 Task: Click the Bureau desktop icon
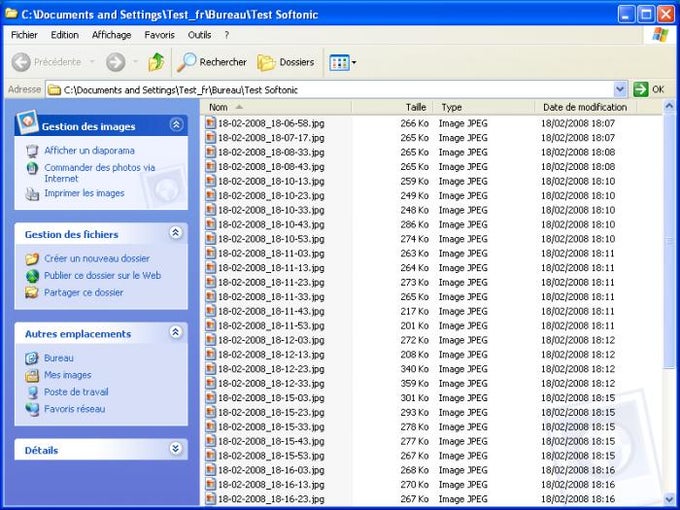pyautogui.click(x=32, y=358)
